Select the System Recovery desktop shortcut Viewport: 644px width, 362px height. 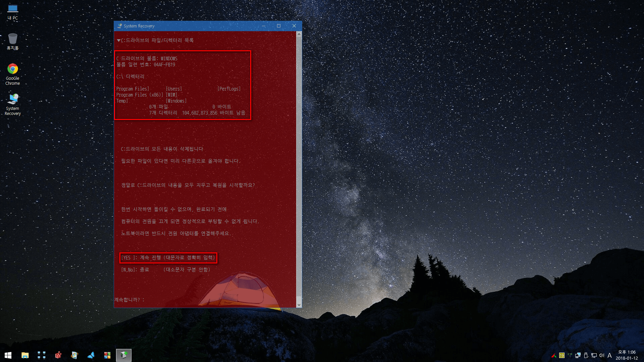[13, 105]
